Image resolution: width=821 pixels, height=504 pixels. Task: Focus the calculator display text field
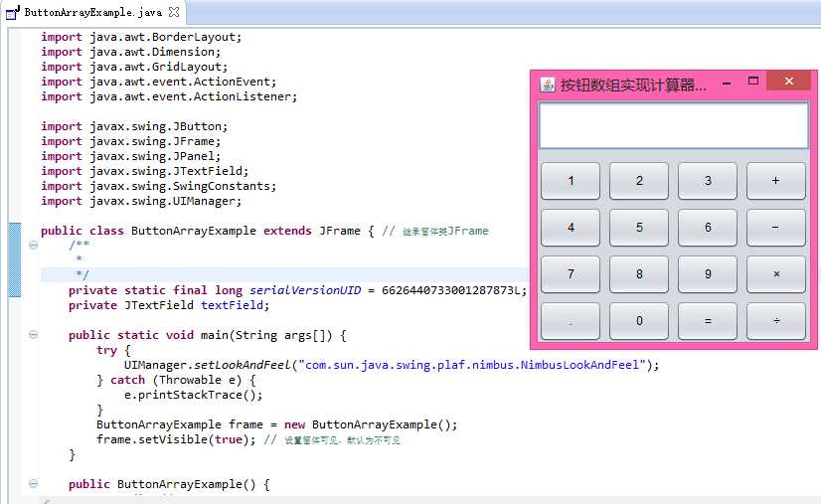(674, 125)
